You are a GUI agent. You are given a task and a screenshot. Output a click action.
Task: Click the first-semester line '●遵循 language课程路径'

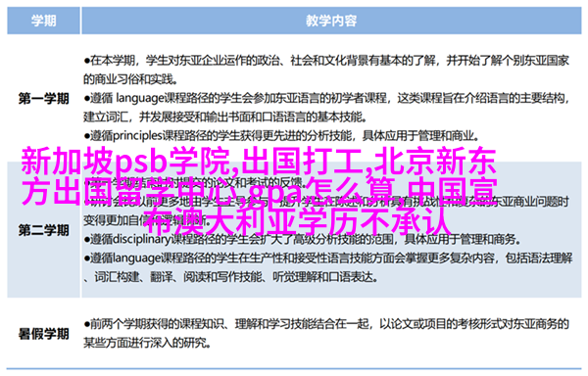326,98
